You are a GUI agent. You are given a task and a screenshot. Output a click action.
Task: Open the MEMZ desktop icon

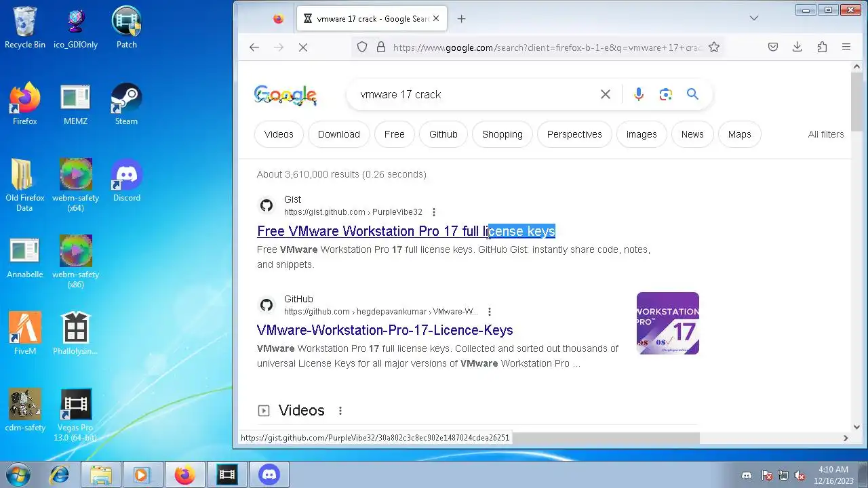(x=76, y=104)
